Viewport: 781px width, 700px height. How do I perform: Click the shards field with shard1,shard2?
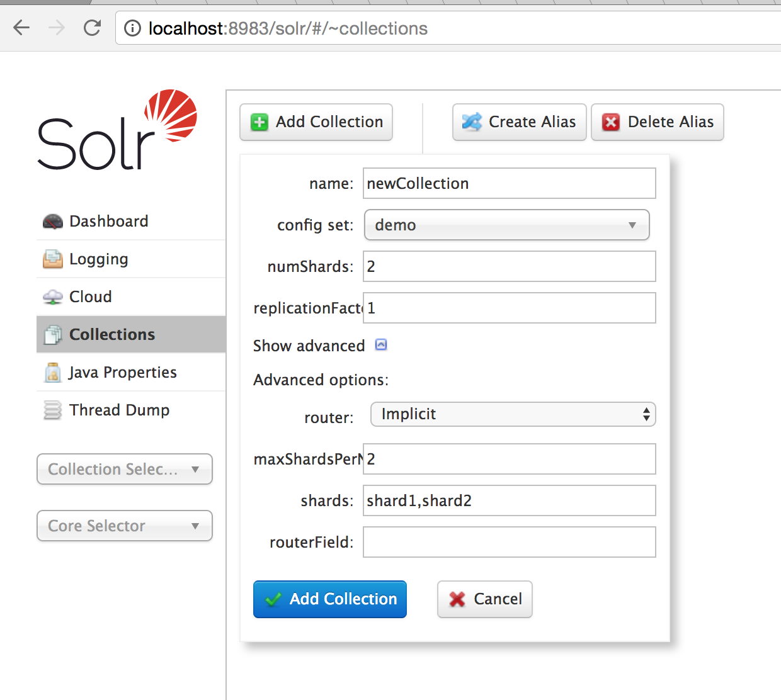(510, 500)
